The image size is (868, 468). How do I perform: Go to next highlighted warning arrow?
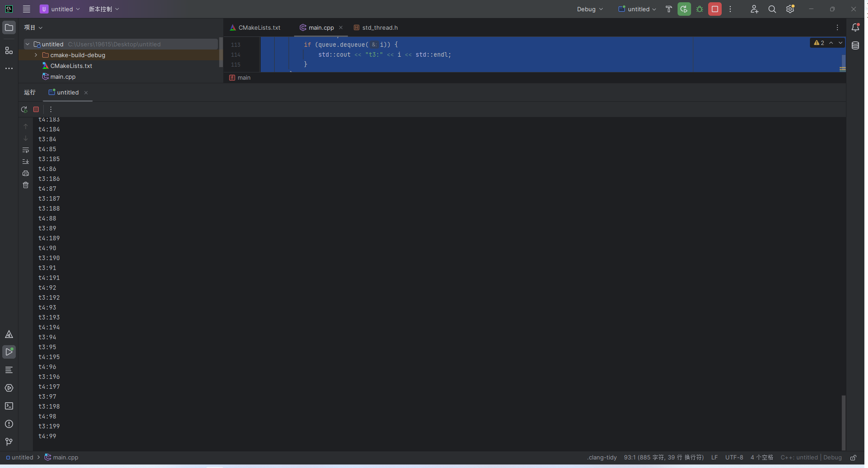tap(841, 43)
